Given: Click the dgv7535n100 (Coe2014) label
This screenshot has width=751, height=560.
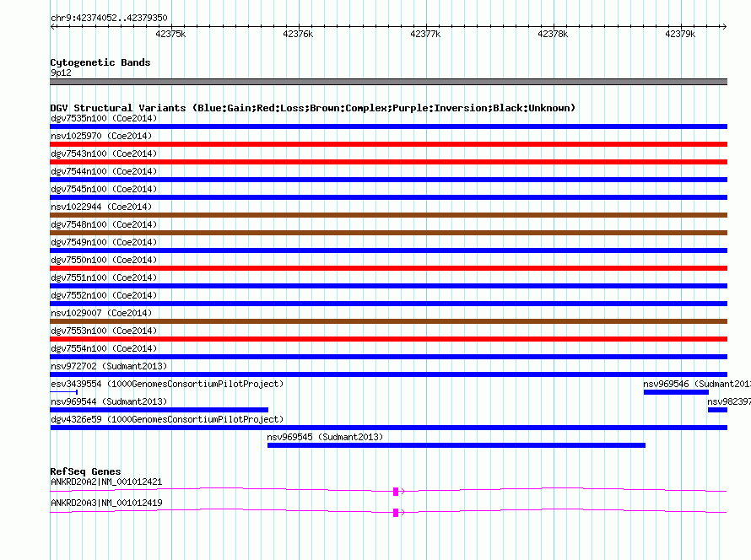Looking at the screenshot, I should 104,118.
